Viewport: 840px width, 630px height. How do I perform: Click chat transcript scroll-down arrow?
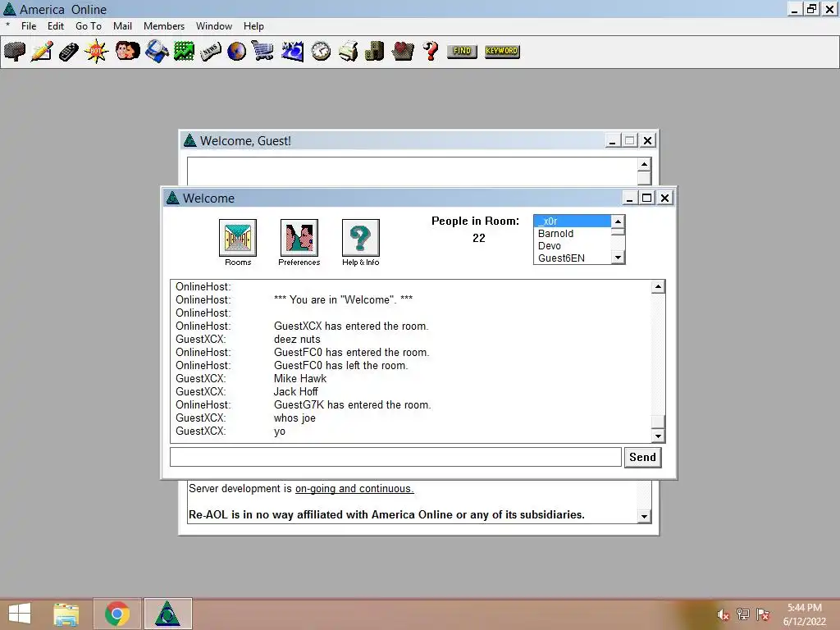click(x=658, y=436)
